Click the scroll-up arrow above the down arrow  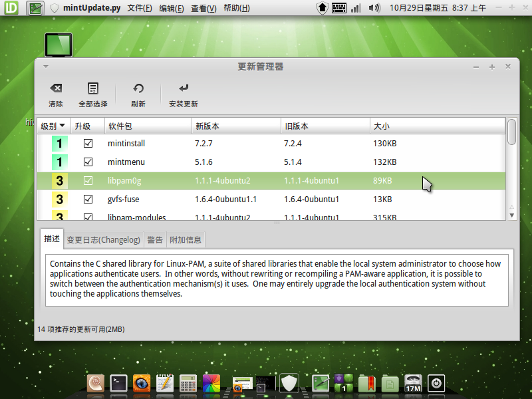[x=511, y=207]
